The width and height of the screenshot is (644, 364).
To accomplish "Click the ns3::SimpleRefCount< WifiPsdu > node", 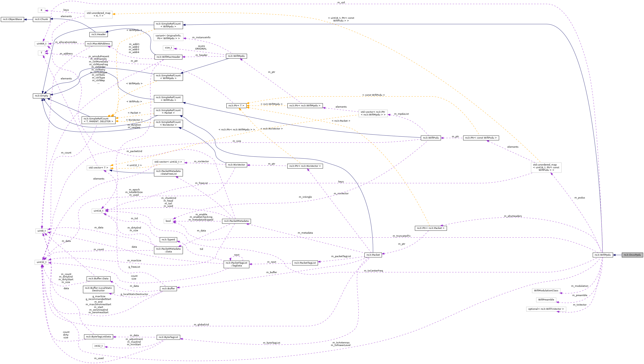I will [168, 99].
